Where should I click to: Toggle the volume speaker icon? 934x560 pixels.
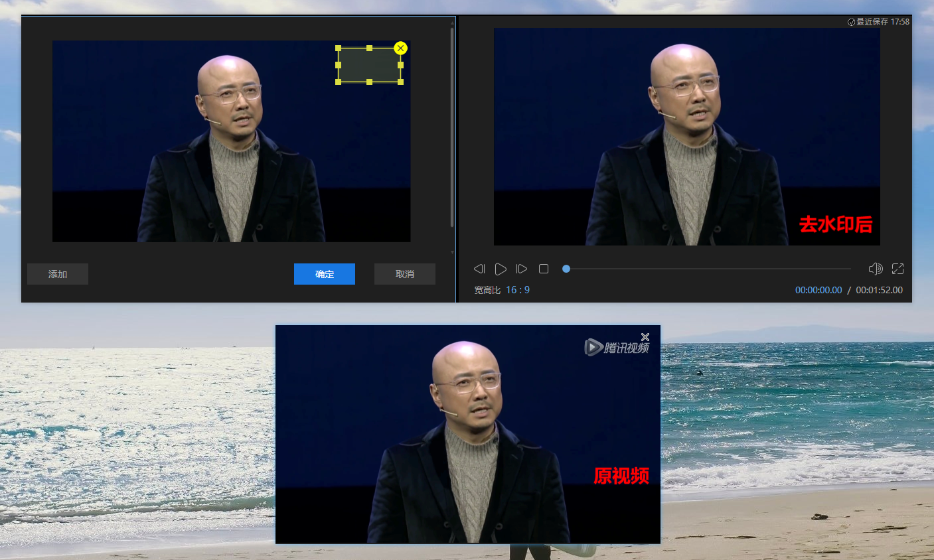(x=876, y=269)
